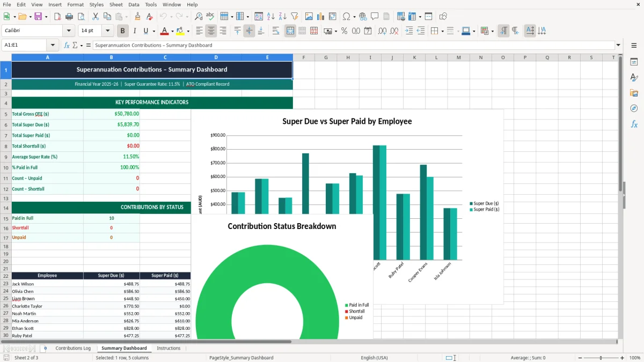Run the Spelling check icon
The height and width of the screenshot is (362, 644).
pos(210,17)
